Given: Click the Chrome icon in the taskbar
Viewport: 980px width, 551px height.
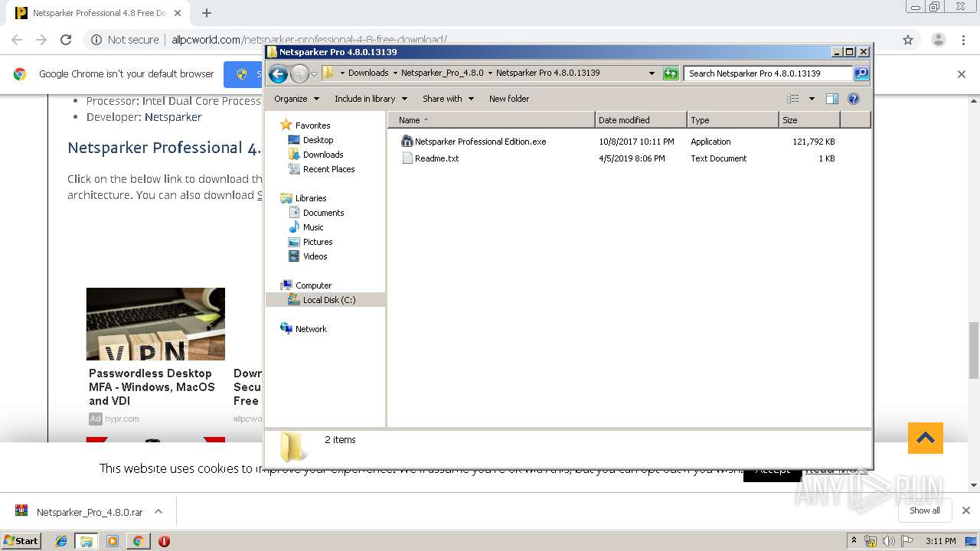Looking at the screenshot, I should [x=138, y=541].
